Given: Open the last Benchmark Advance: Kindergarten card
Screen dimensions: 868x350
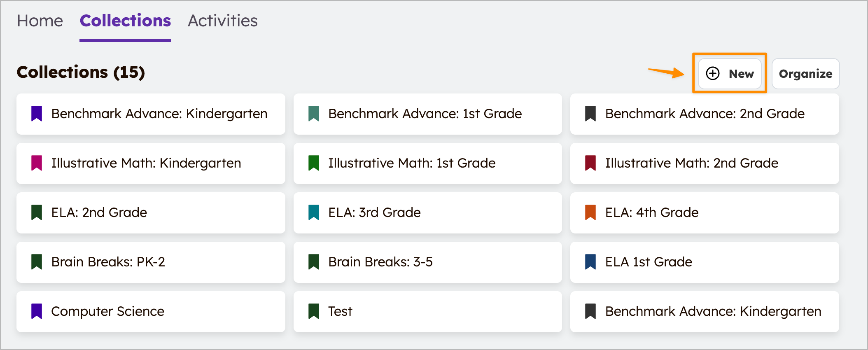Looking at the screenshot, I should [704, 311].
